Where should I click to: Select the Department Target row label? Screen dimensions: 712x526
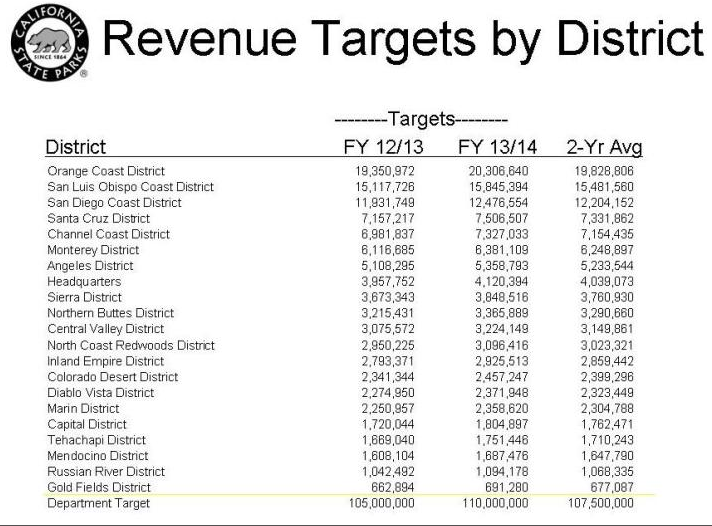click(x=99, y=503)
